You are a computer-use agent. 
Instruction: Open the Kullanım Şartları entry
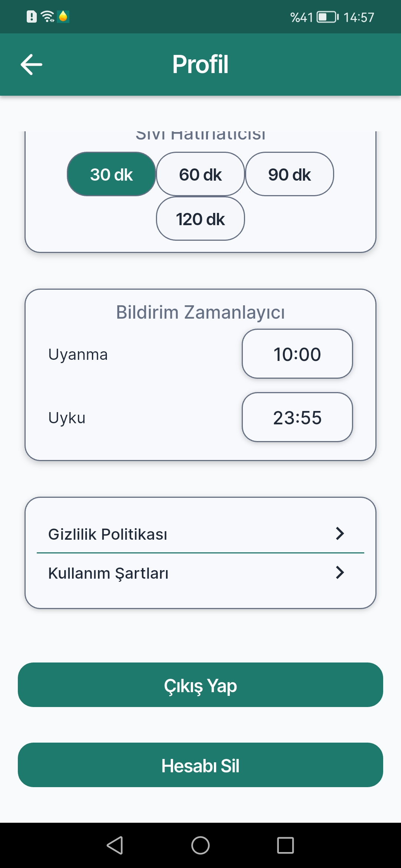[x=200, y=573]
